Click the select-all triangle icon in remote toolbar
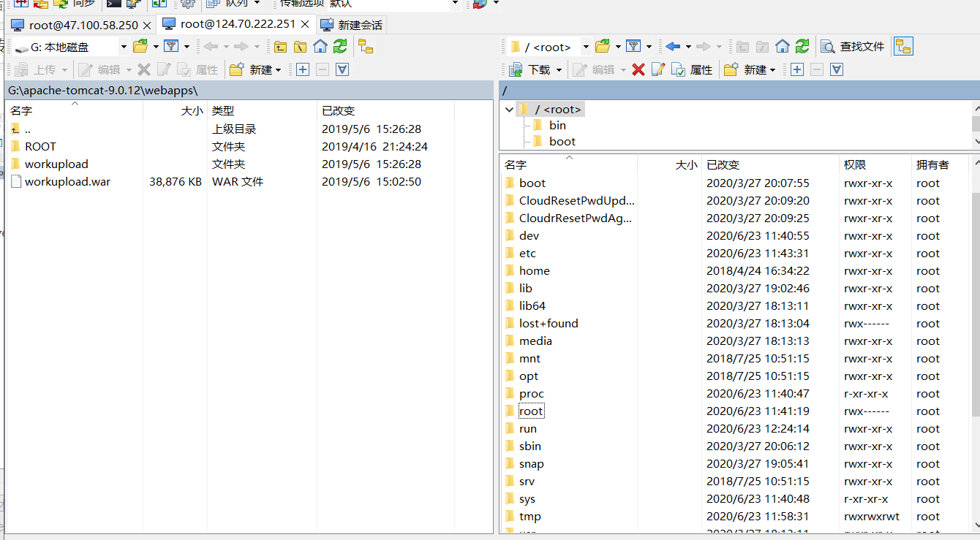This screenshot has width=980, height=540. coord(837,69)
